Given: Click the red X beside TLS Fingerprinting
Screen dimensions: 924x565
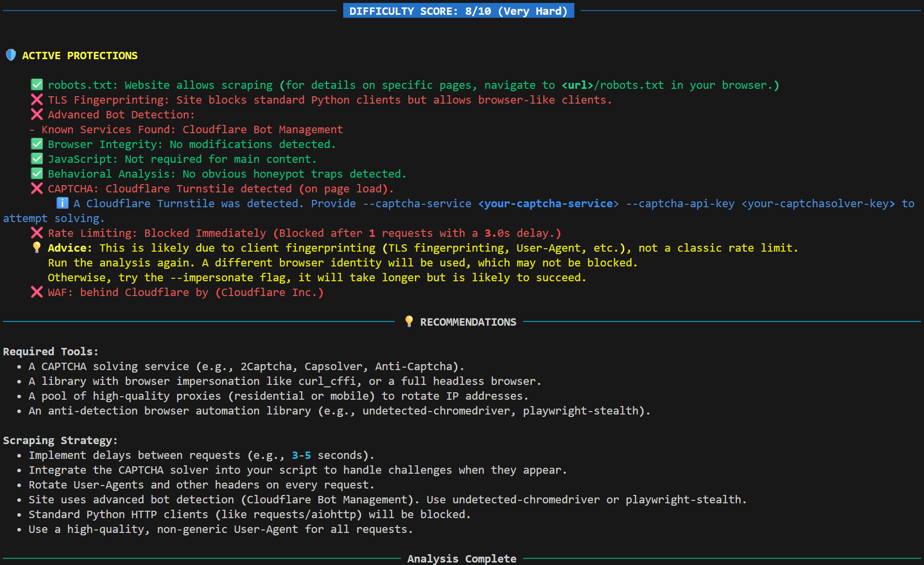Looking at the screenshot, I should 37,100.
